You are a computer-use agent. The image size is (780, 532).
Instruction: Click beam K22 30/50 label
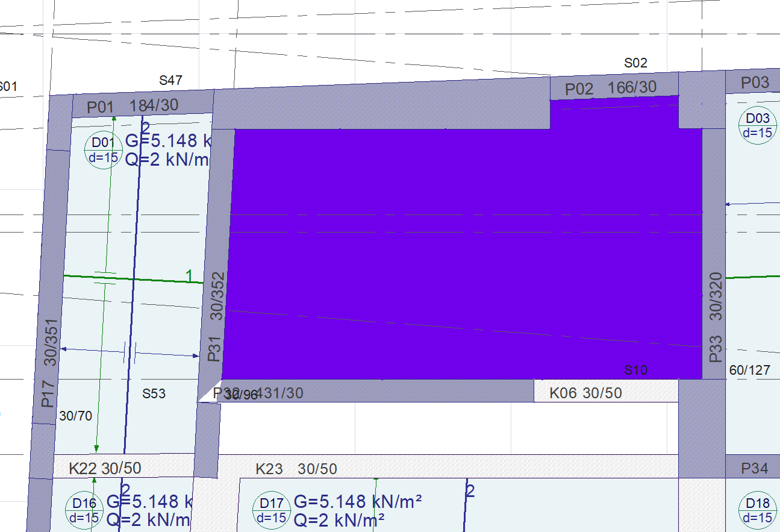[x=105, y=469]
